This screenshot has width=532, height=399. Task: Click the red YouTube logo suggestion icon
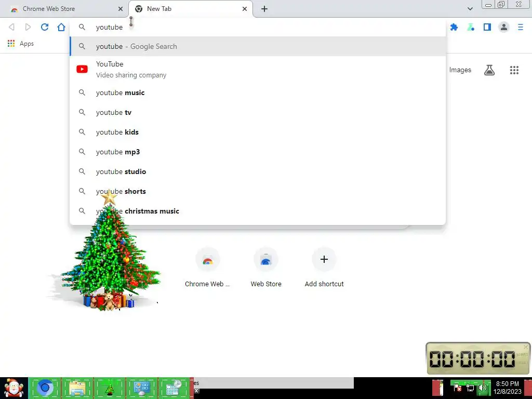coord(82,69)
